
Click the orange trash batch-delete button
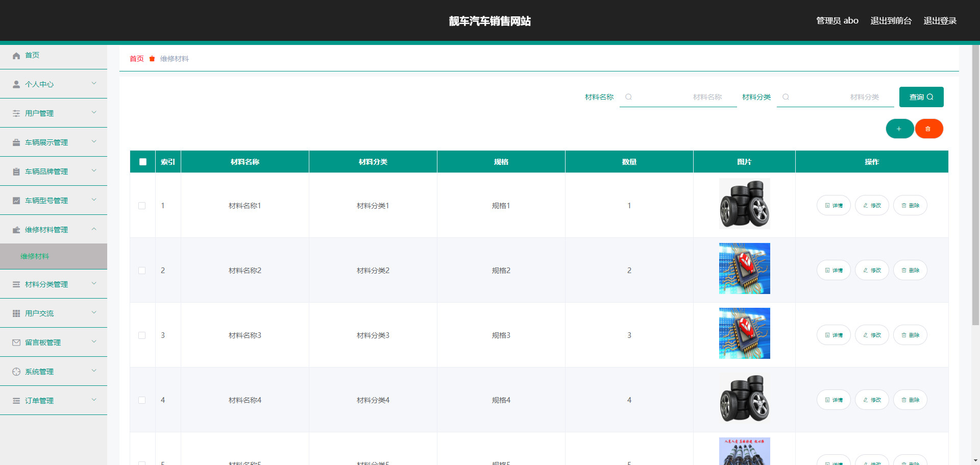(928, 129)
